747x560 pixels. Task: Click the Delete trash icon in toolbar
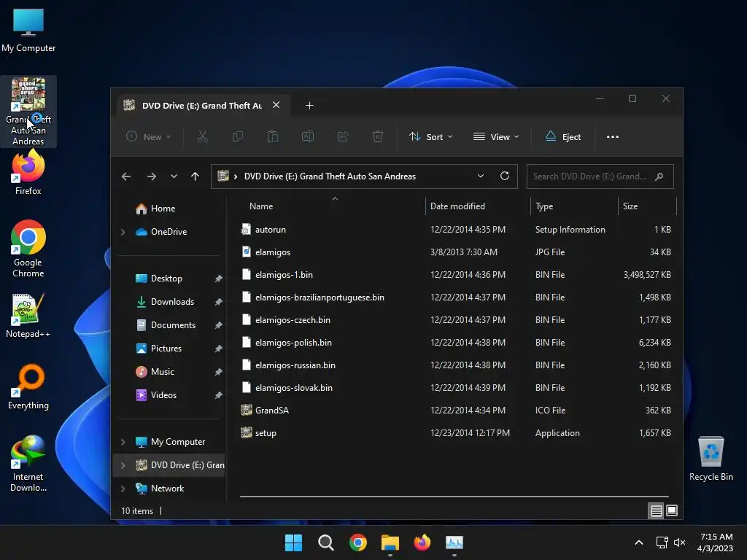tap(377, 136)
